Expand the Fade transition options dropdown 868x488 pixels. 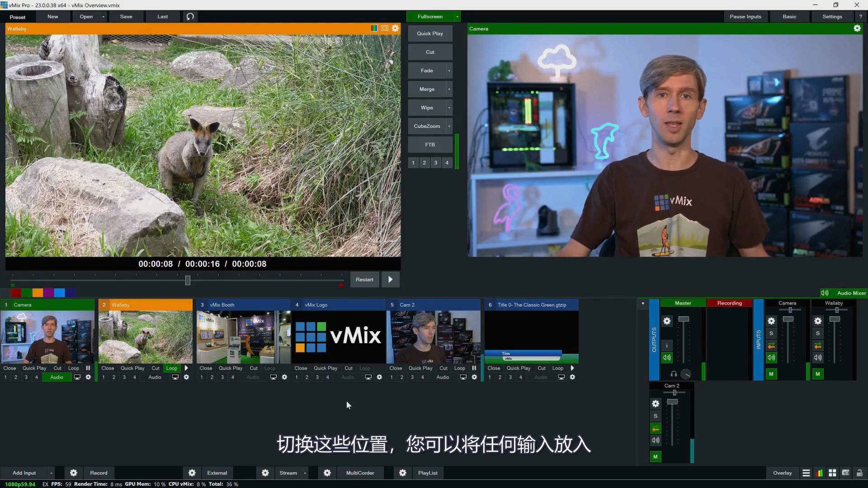pos(449,70)
